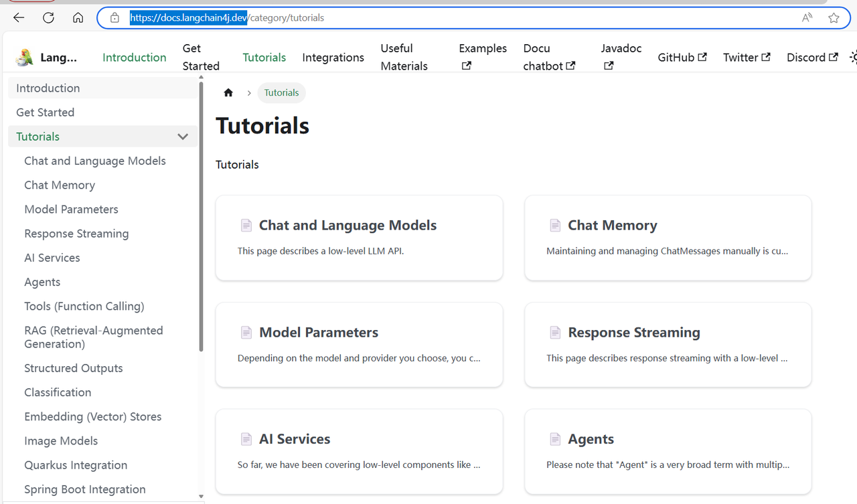Screen dimensions: 857x504
Task: Click the browser back arrow
Action: (x=19, y=18)
